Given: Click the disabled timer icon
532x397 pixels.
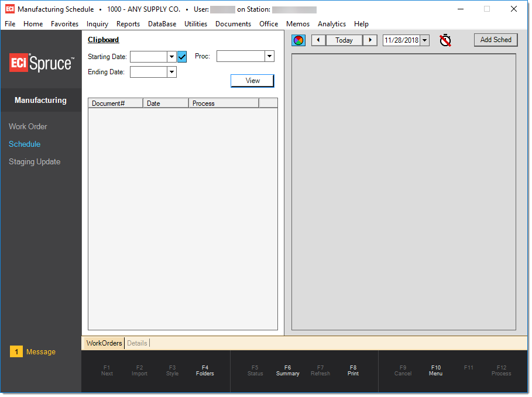Looking at the screenshot, I should [x=445, y=40].
